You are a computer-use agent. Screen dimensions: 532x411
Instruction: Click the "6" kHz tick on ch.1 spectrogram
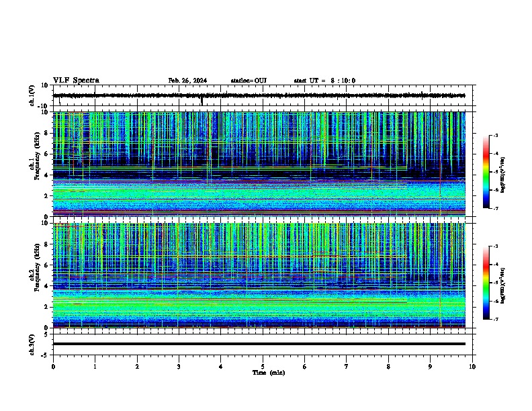click(x=46, y=154)
